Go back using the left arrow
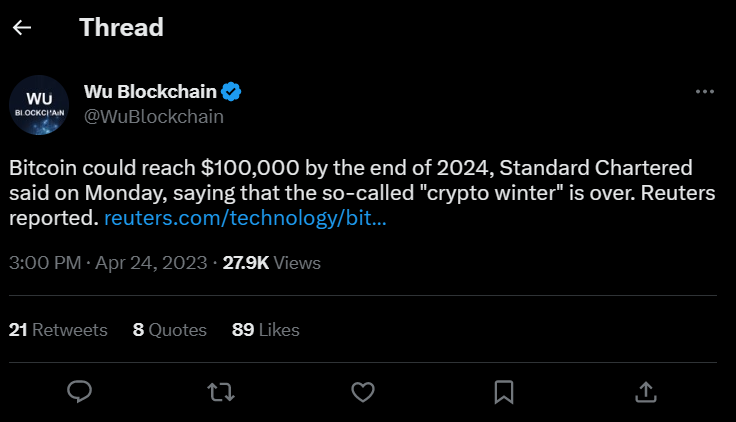 pos(22,28)
